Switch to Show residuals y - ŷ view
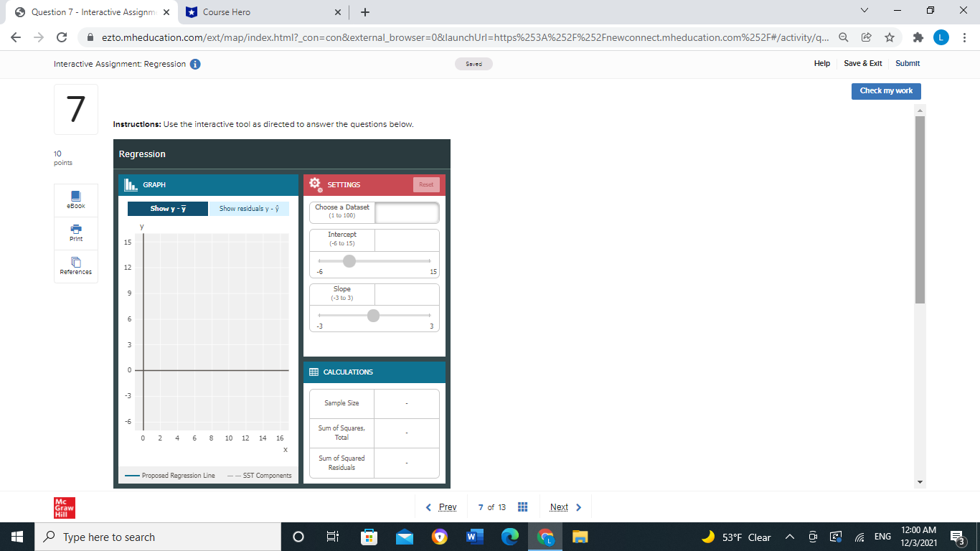Screen dimensions: 980x551 (x=250, y=208)
